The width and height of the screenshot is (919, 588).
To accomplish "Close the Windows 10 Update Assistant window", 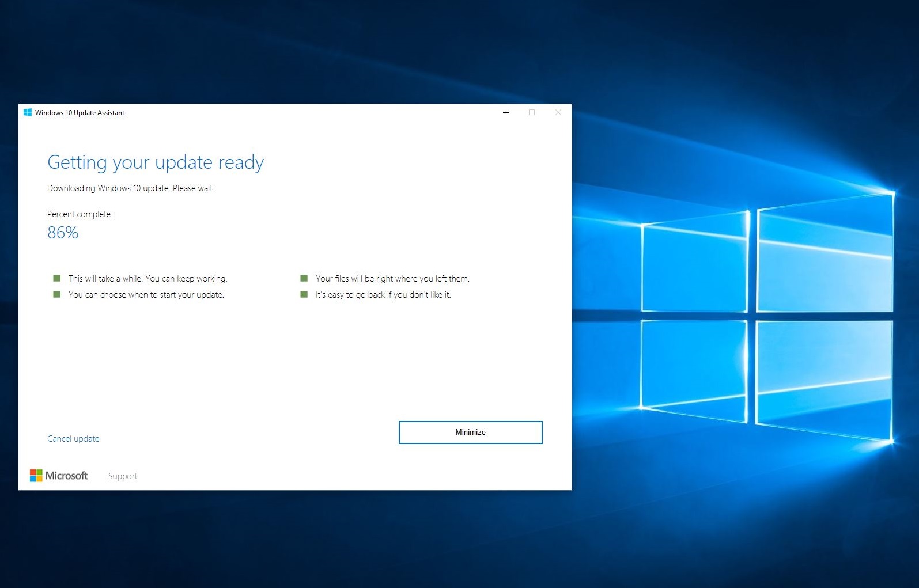I will point(558,112).
